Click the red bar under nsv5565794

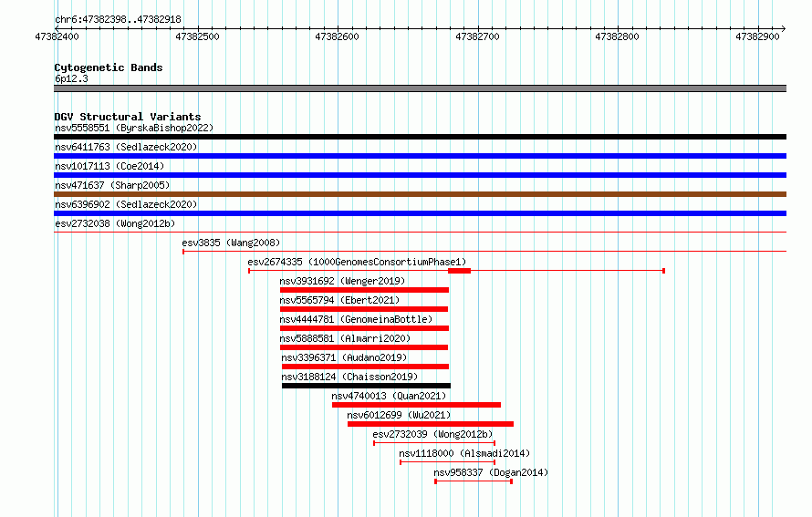364,309
